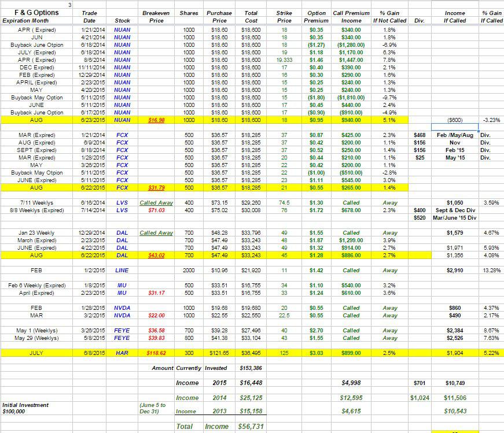Select the "13.28%" gain cell
The image size is (504, 433).
click(491, 271)
